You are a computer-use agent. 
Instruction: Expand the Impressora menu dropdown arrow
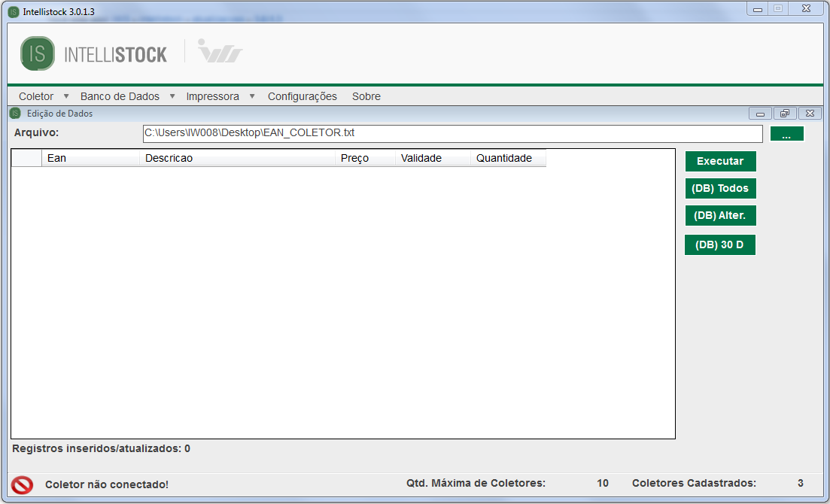pyautogui.click(x=252, y=96)
